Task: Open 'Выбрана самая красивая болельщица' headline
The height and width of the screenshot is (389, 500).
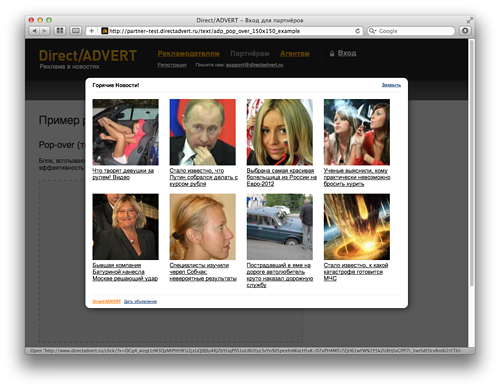Action: (282, 177)
